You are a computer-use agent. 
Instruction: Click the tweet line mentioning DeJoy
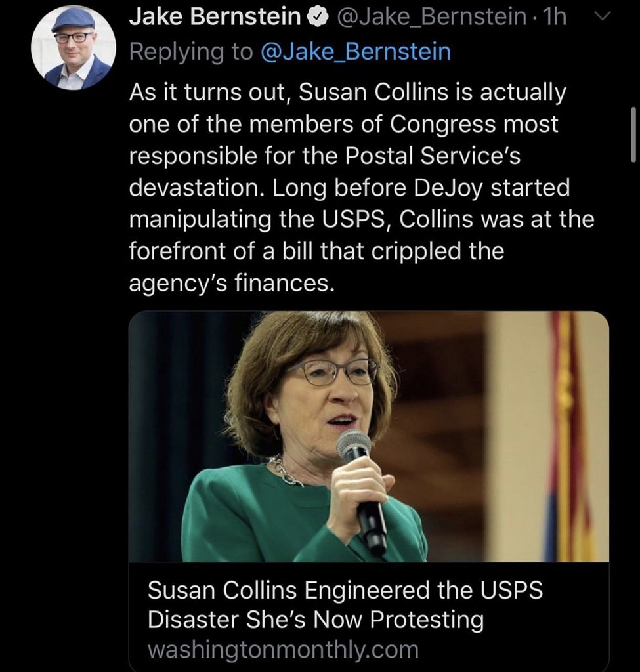[349, 188]
